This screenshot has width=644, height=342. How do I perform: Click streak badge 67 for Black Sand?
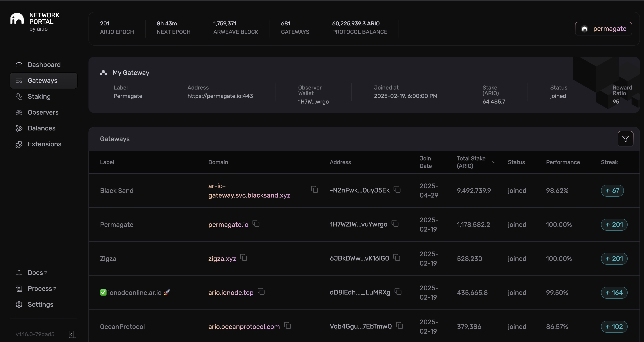[x=612, y=190]
